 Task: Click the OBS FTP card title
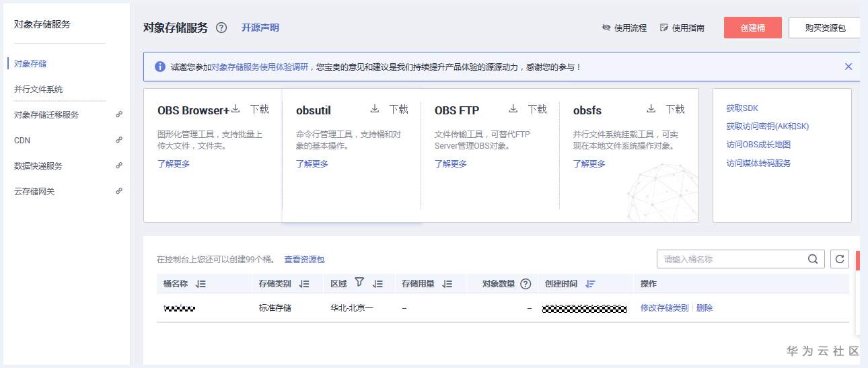[457, 110]
